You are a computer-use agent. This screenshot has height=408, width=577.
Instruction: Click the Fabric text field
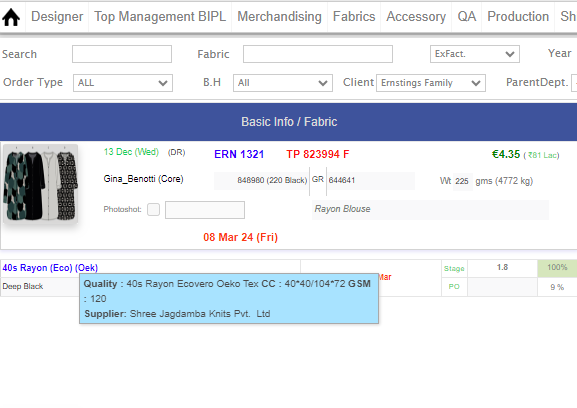(x=318, y=54)
